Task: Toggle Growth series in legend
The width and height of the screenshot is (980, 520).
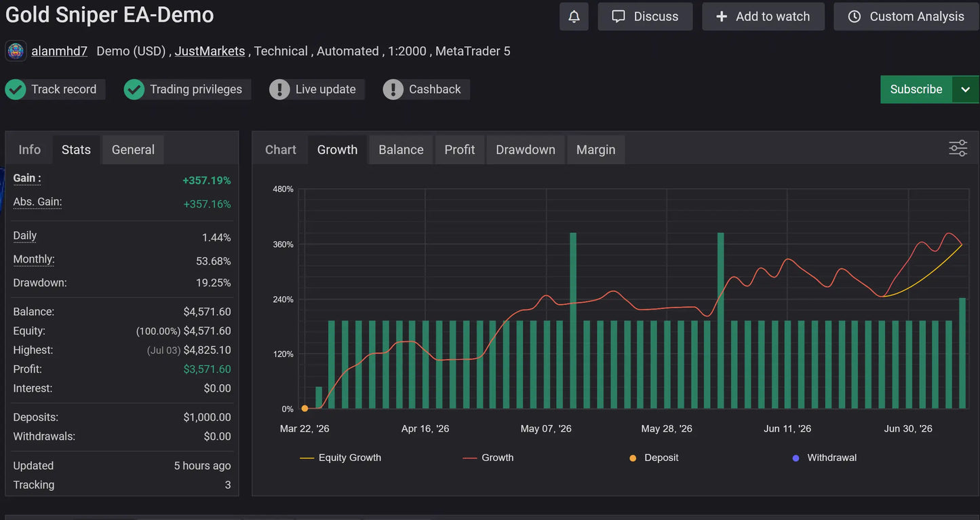Action: [488, 458]
